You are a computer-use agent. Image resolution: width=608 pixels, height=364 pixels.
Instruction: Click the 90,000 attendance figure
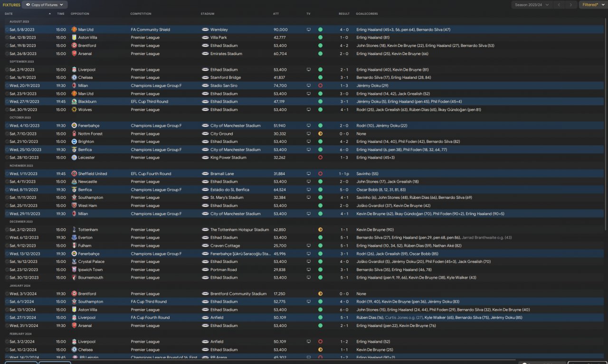[281, 29]
